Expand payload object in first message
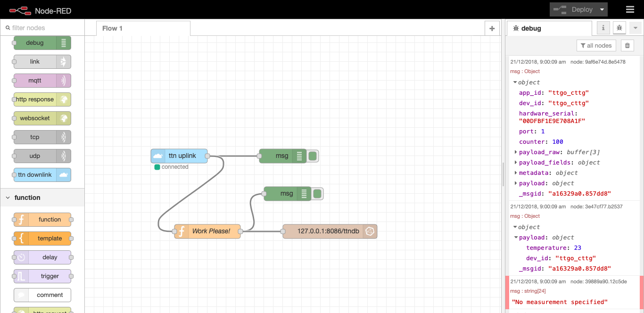The image size is (644, 313). coord(515,183)
